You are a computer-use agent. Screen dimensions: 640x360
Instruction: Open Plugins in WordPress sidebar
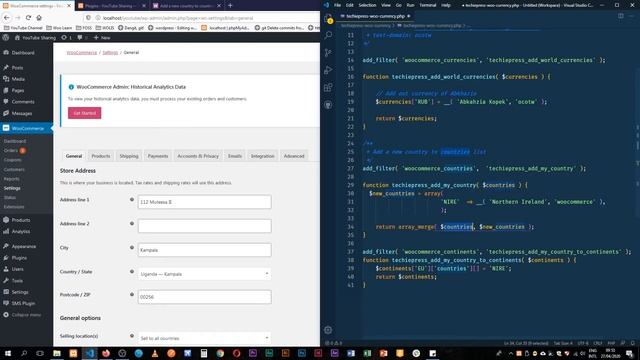[x=19, y=258]
